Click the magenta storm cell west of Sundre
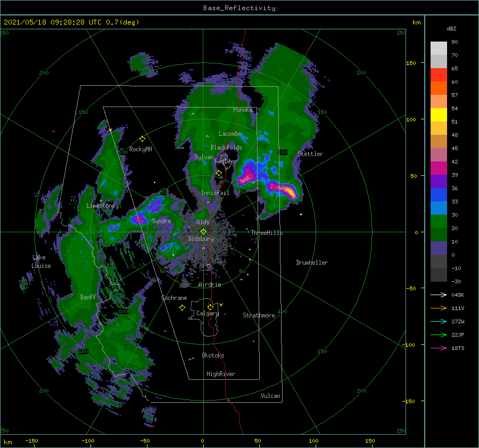Image resolution: width=479 pixels, height=448 pixels. (x=138, y=219)
